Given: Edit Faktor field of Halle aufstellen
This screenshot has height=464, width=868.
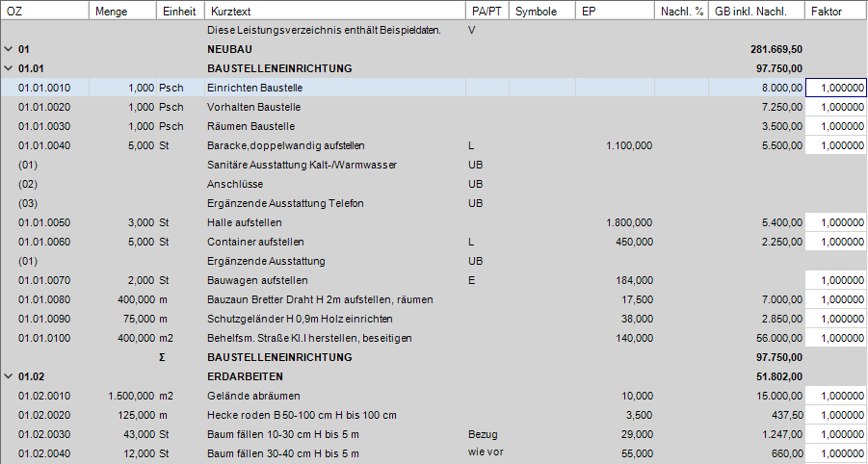Looking at the screenshot, I should (x=836, y=223).
